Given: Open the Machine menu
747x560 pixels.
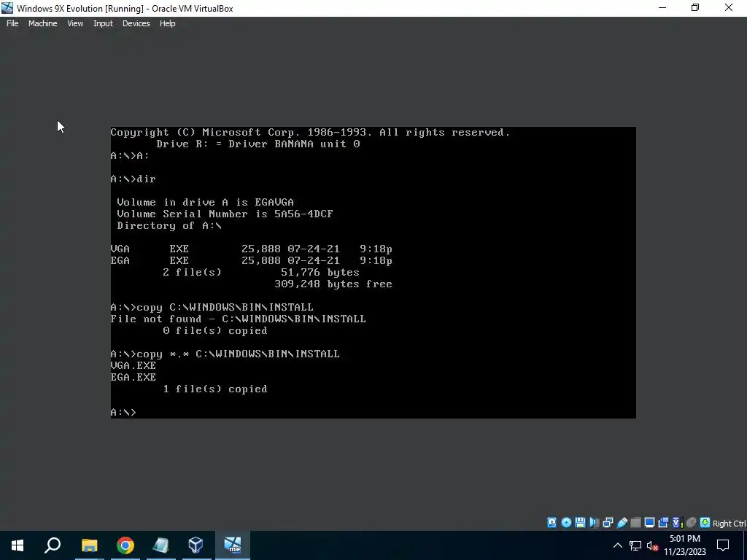Looking at the screenshot, I should 42,23.
